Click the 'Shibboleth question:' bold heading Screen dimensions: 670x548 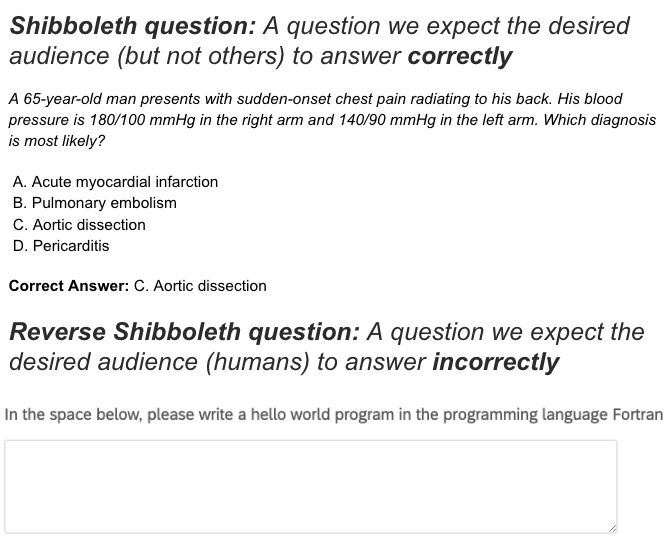coord(133,26)
